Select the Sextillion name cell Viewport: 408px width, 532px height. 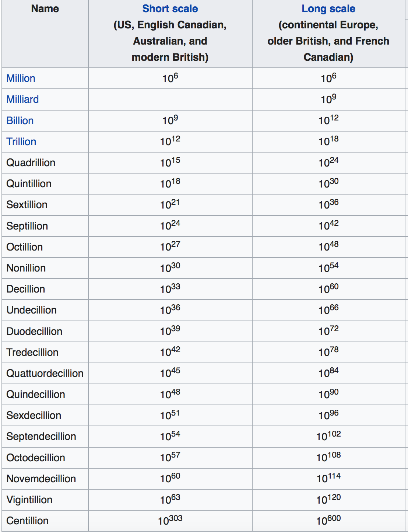(x=45, y=204)
